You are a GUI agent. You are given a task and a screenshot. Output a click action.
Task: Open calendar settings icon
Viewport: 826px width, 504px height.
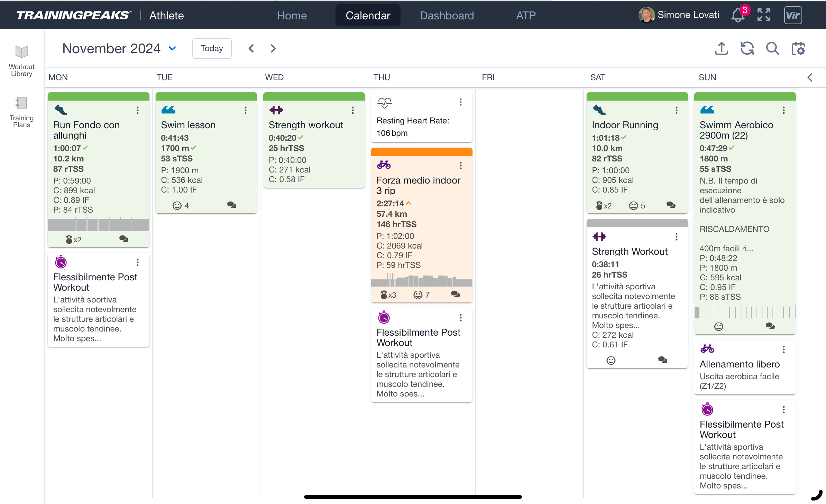pyautogui.click(x=798, y=49)
